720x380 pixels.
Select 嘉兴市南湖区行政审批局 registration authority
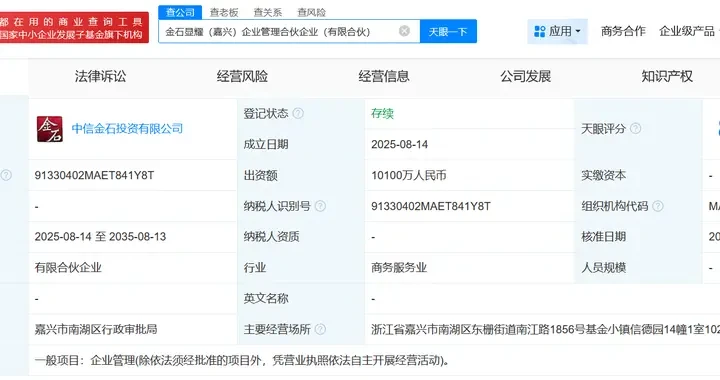[x=96, y=329]
